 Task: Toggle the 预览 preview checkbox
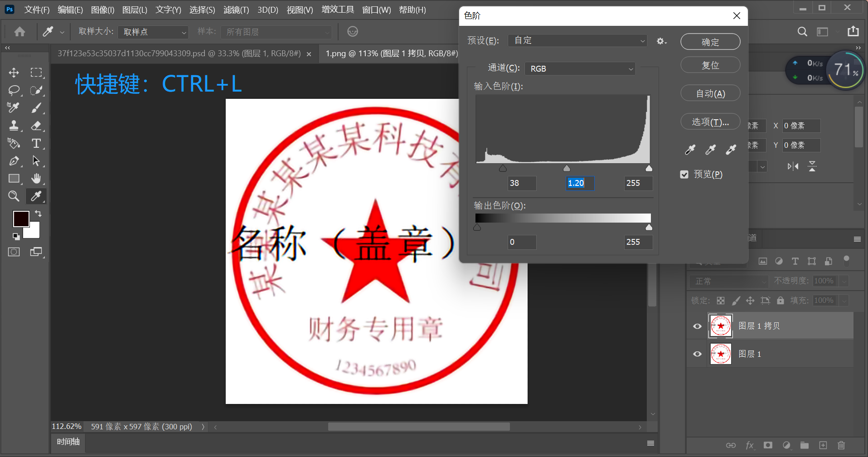[x=684, y=175]
